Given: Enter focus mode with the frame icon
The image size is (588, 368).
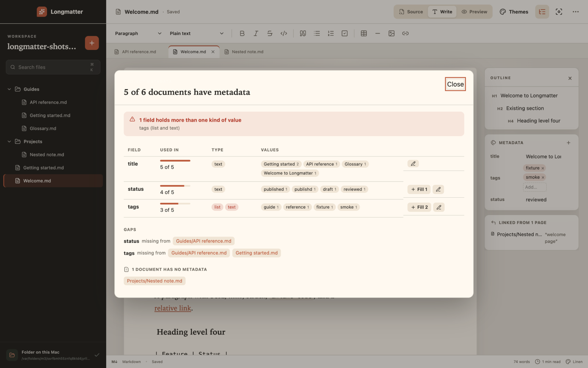Looking at the screenshot, I should (559, 12).
